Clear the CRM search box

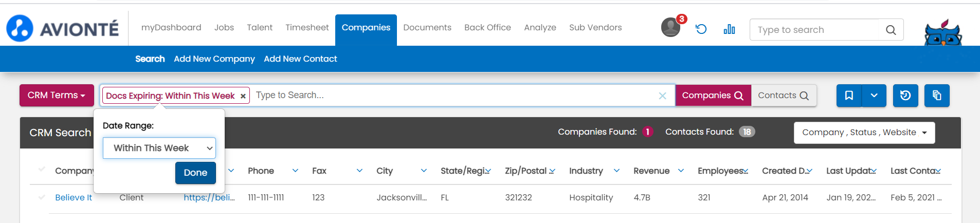(662, 96)
